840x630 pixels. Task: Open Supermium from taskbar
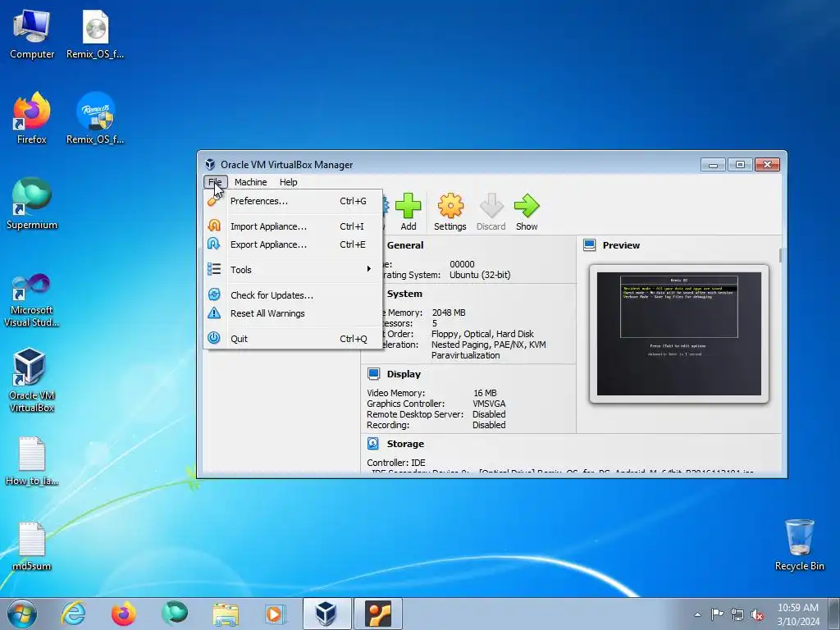175,614
